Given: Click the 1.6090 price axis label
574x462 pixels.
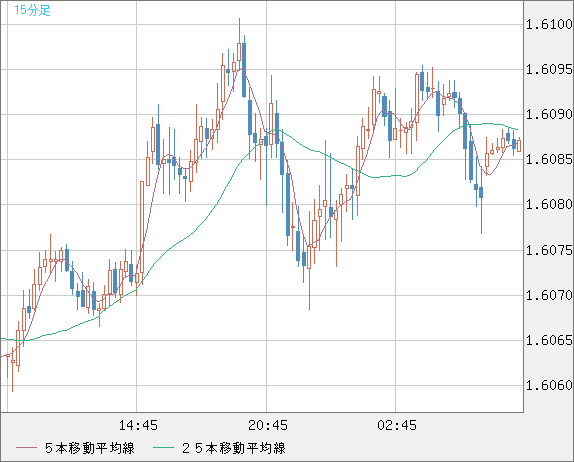Looking at the screenshot, I should (549, 115).
